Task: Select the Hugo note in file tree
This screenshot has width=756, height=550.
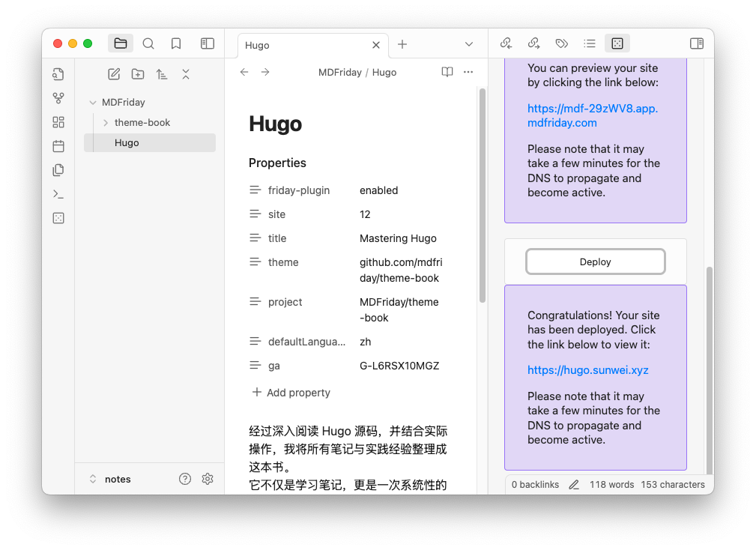Action: point(149,142)
